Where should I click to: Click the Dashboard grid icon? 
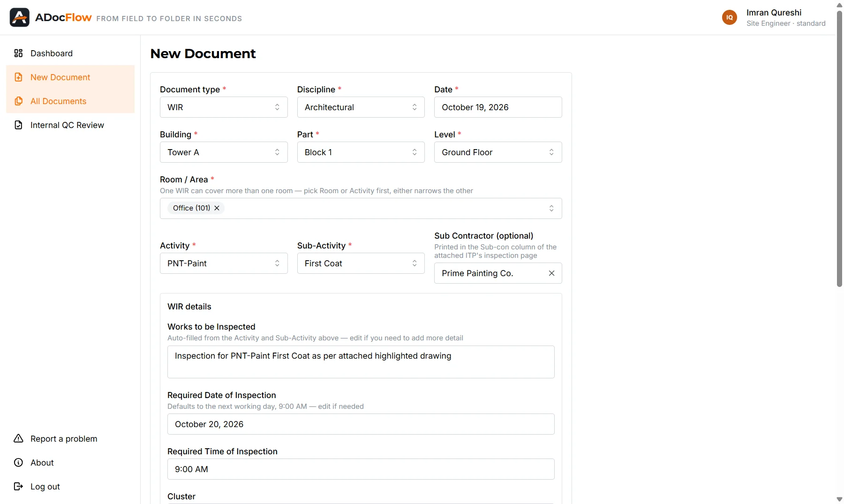pyautogui.click(x=18, y=53)
